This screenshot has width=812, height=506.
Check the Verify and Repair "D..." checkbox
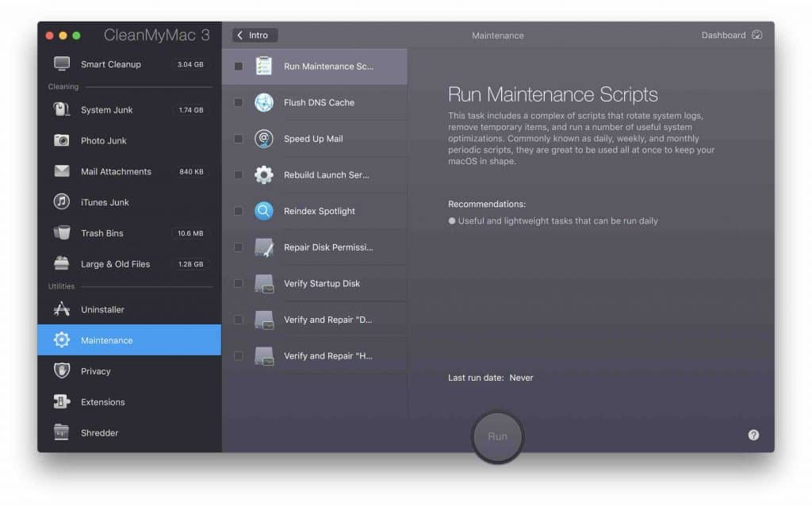pos(238,320)
